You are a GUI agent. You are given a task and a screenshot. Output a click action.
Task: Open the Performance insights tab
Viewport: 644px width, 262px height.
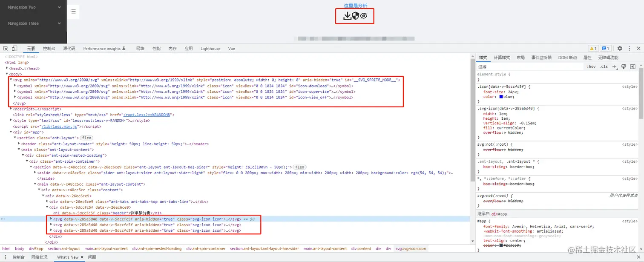(x=104, y=49)
